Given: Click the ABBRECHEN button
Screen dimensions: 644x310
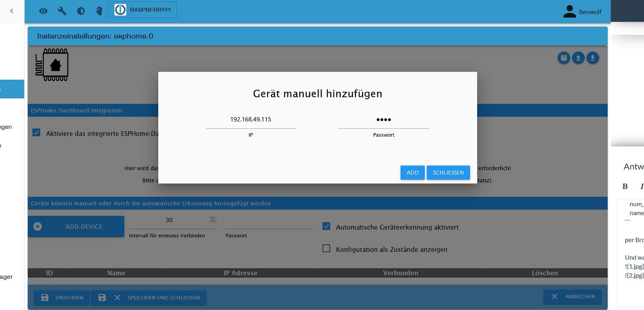Looking at the screenshot, I should click(572, 297).
